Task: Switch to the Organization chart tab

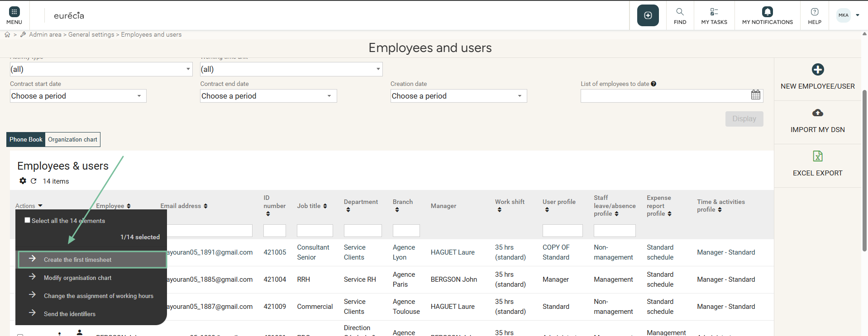Action: click(x=72, y=139)
